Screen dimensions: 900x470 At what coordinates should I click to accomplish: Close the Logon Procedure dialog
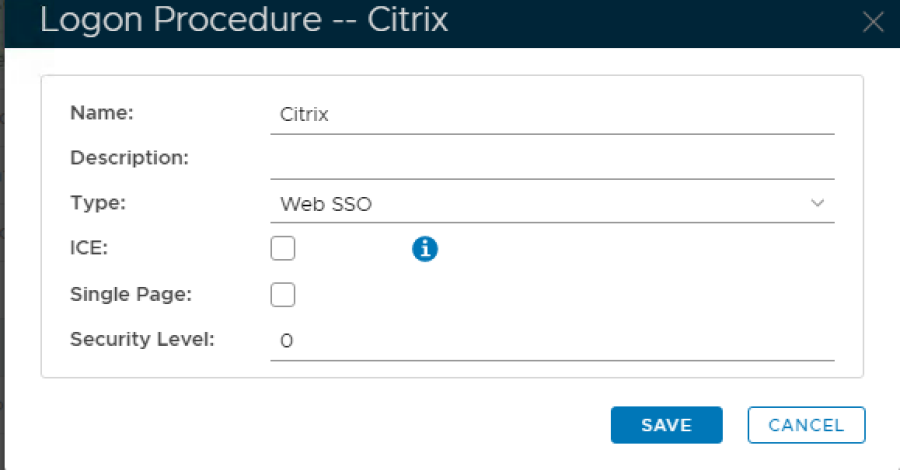873,22
